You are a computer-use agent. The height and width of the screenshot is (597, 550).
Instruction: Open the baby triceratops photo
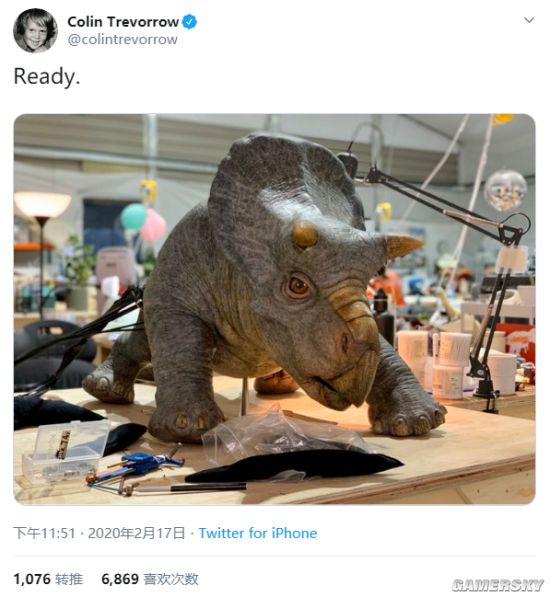coord(274,309)
